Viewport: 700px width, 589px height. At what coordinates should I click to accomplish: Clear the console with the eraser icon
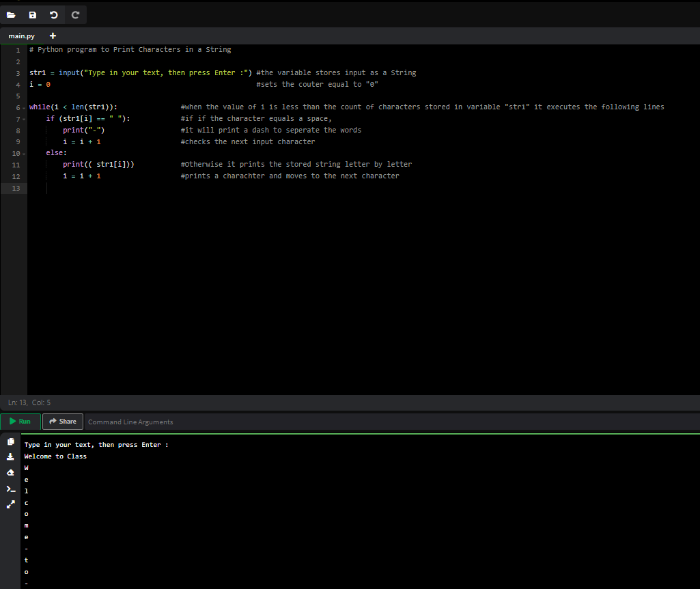click(x=11, y=472)
